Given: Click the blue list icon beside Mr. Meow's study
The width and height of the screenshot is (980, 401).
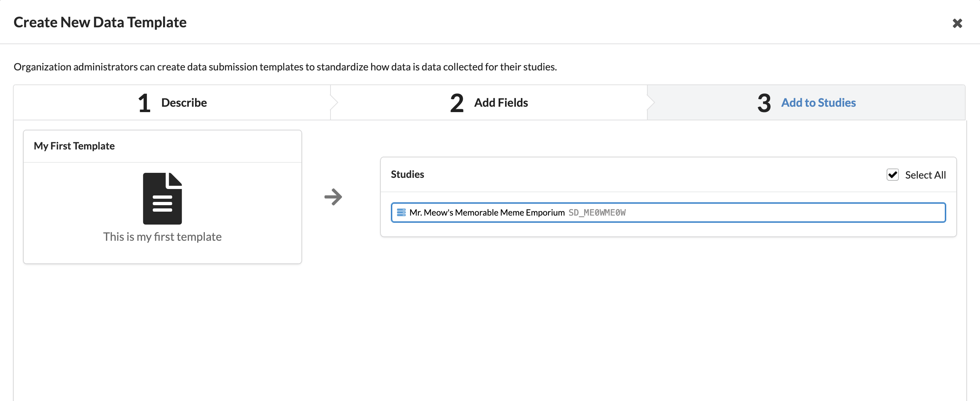Looking at the screenshot, I should (401, 212).
